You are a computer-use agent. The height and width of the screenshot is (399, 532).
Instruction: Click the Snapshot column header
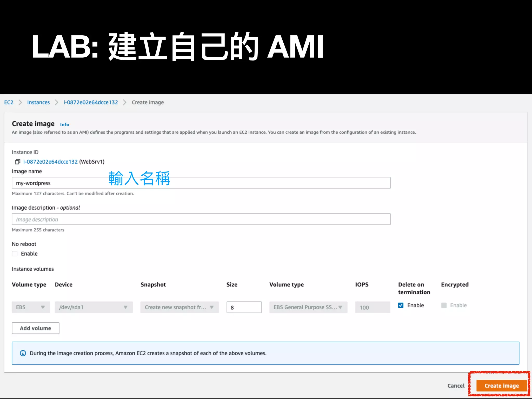(153, 284)
